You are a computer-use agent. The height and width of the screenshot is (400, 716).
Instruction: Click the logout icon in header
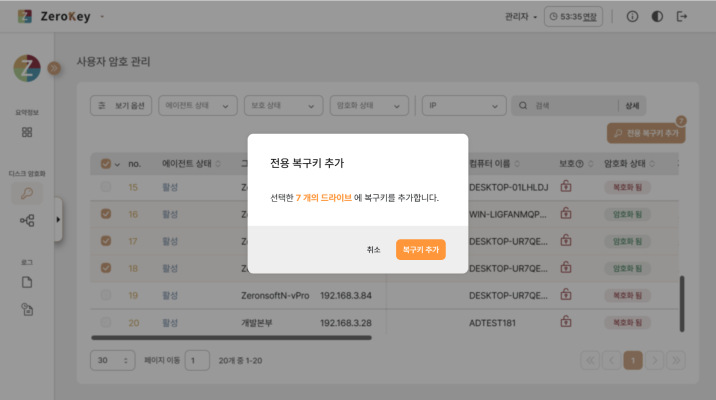click(x=681, y=16)
